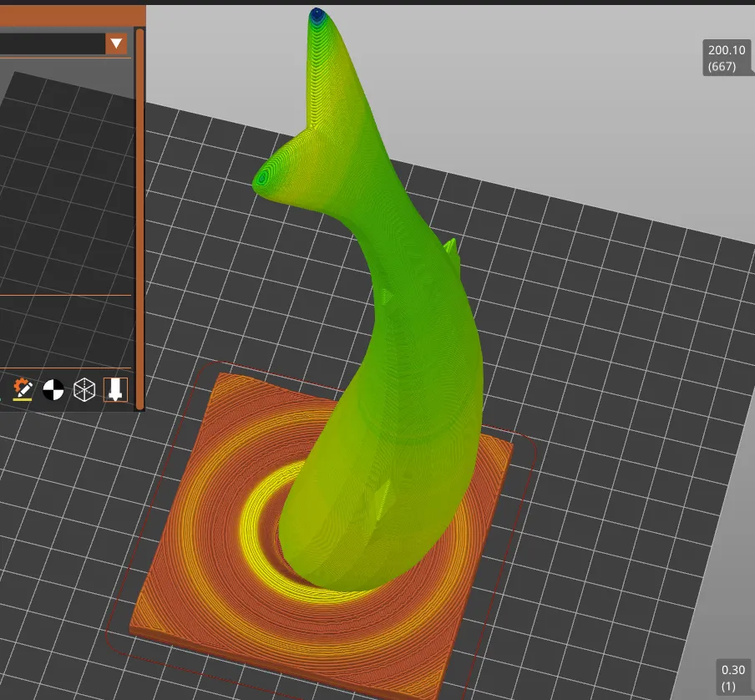Enable the cross-section wireframe cube icon
Screen dimensions: 755x700
[x=84, y=388]
